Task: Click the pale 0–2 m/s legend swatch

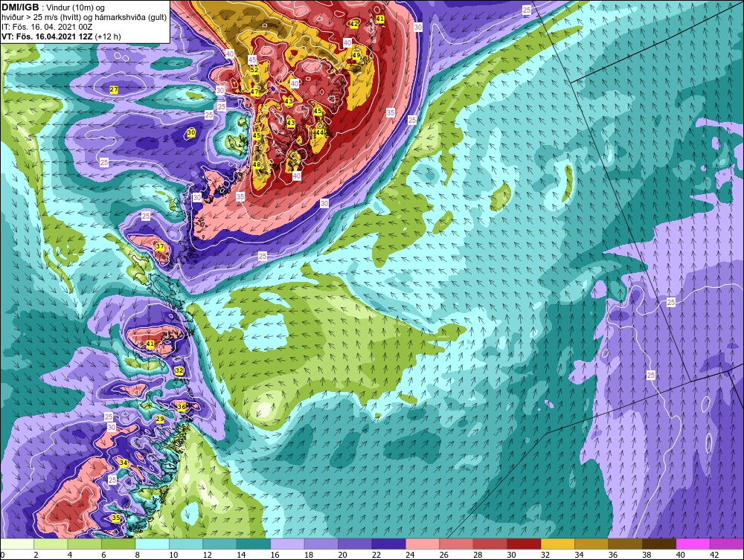Action: 17,544
